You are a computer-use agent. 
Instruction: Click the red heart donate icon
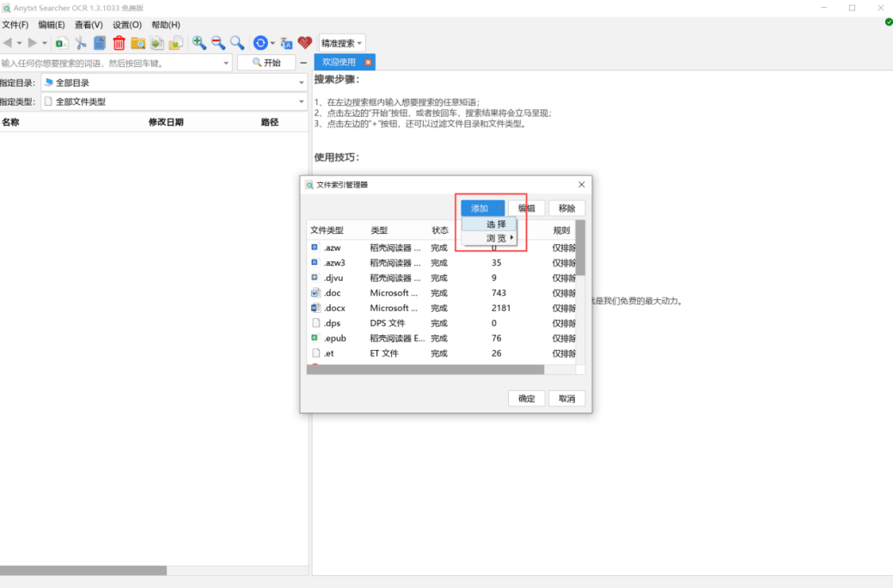(305, 43)
